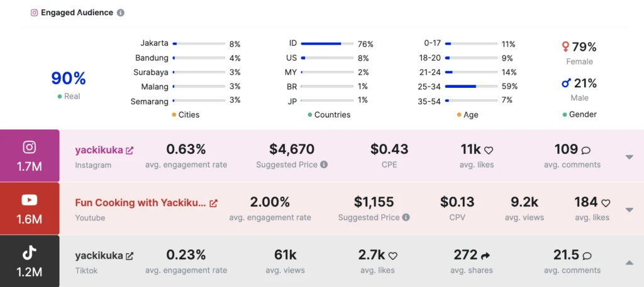Click info icon beside Instagram Suggested Price
644x287 pixels.
(324, 165)
